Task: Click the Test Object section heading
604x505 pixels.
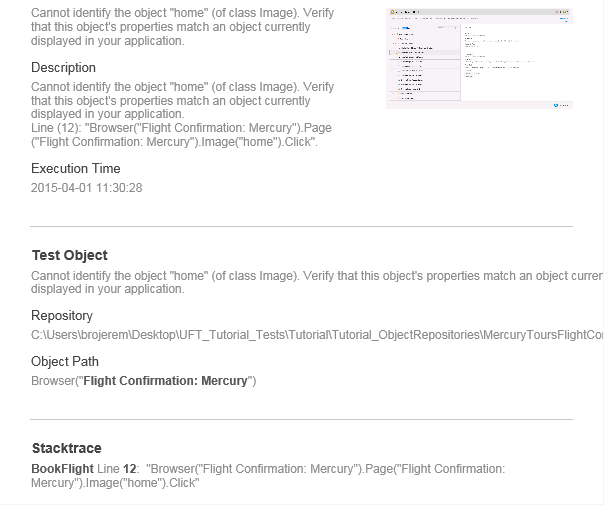Action: [70, 255]
